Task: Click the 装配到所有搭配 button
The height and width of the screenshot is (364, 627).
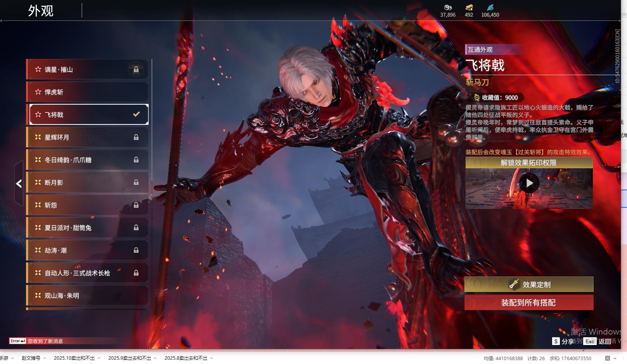Action: click(528, 303)
